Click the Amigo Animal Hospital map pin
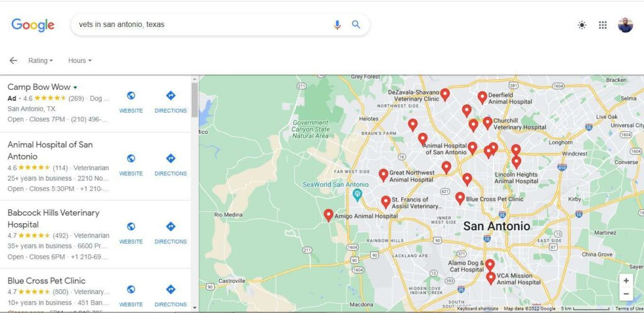Image resolution: width=644 pixels, height=313 pixels. (328, 215)
